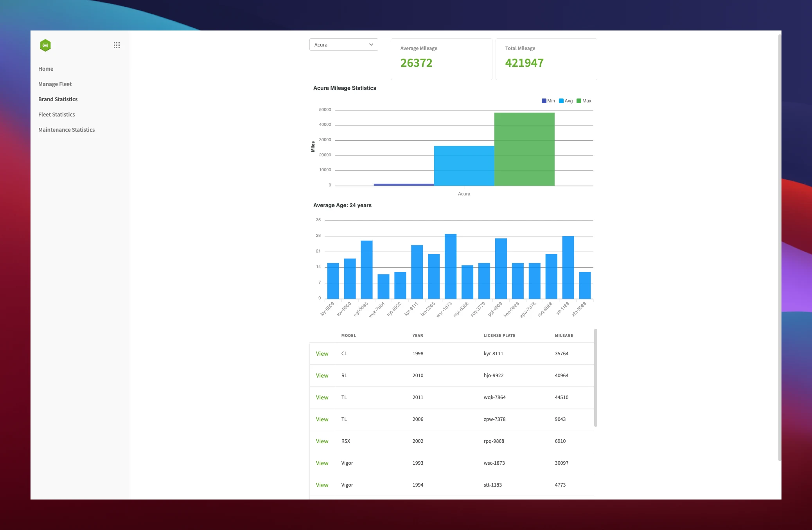The height and width of the screenshot is (530, 812).
Task: Click the thin Min mileage bar
Action: click(404, 184)
